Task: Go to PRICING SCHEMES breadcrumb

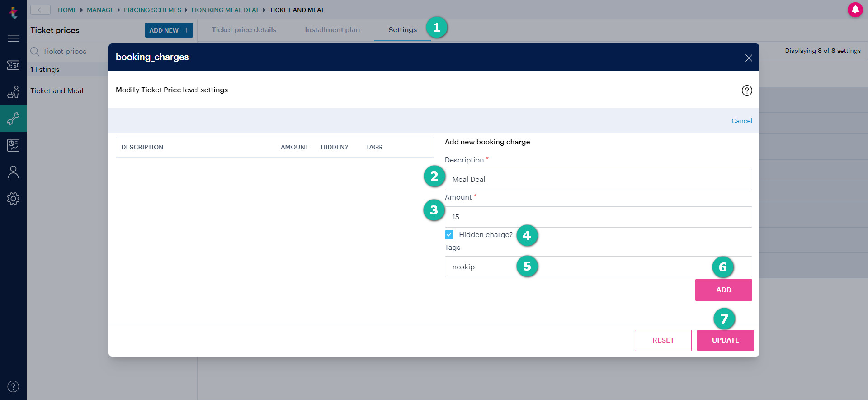Action: coord(152,10)
